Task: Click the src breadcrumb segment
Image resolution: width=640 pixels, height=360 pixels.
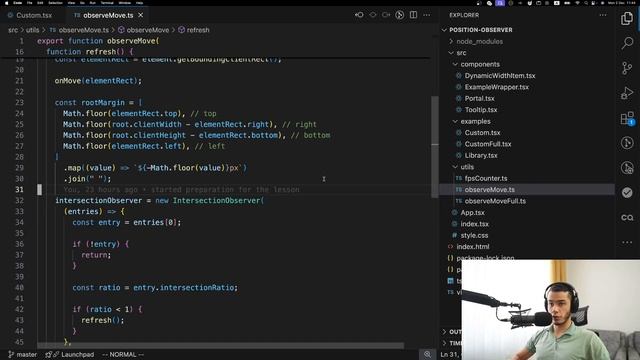Action: [x=13, y=30]
